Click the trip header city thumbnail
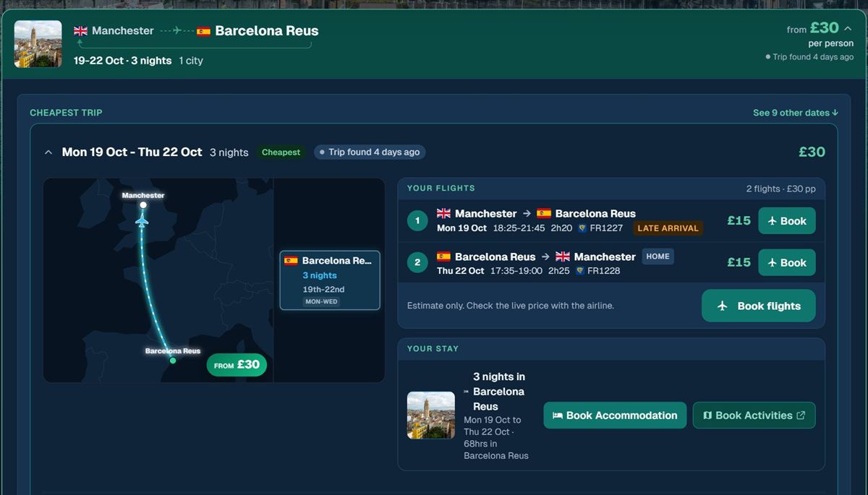The image size is (868, 495). [38, 44]
